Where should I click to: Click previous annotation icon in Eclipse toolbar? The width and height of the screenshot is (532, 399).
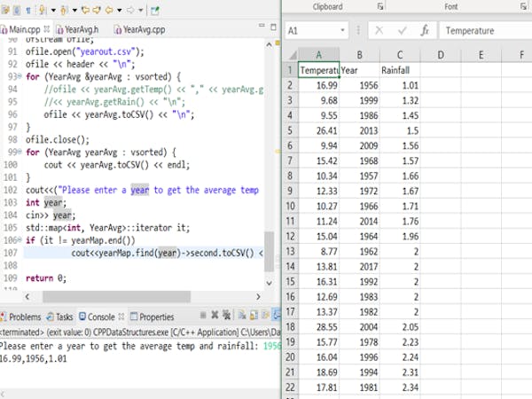coord(64,10)
